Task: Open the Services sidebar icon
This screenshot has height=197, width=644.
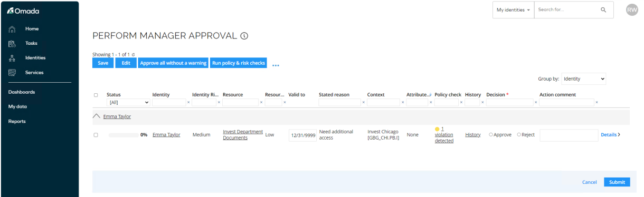Action: point(12,73)
